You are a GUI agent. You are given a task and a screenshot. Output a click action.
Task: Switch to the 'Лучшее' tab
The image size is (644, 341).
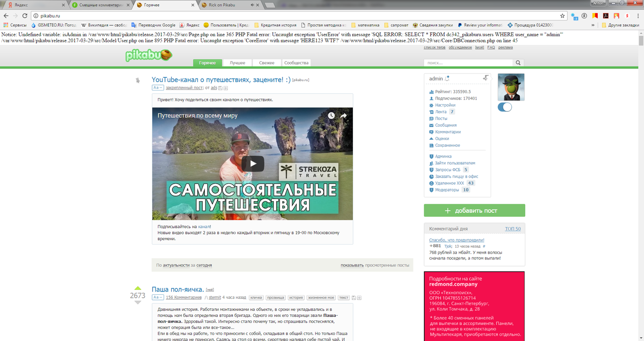coord(237,63)
